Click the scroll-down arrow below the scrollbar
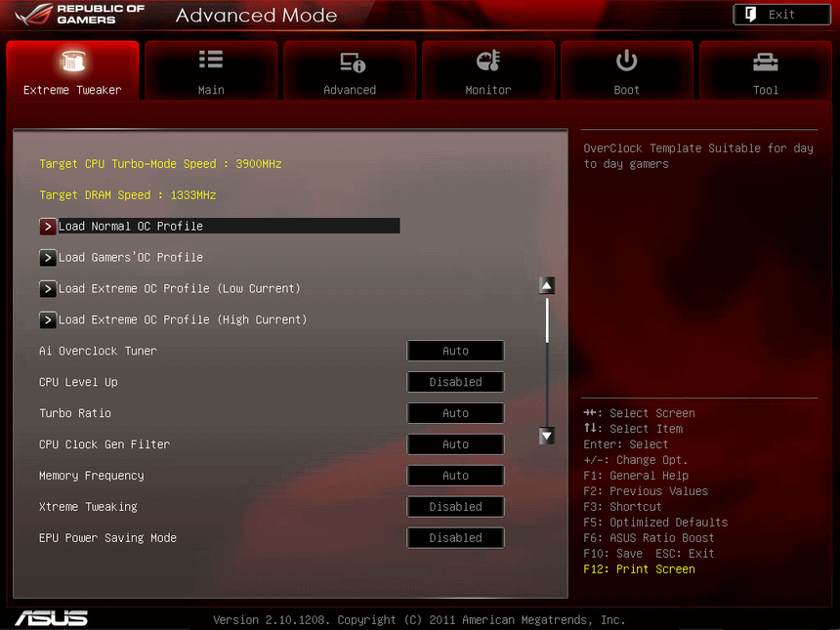840x630 pixels. tap(546, 436)
